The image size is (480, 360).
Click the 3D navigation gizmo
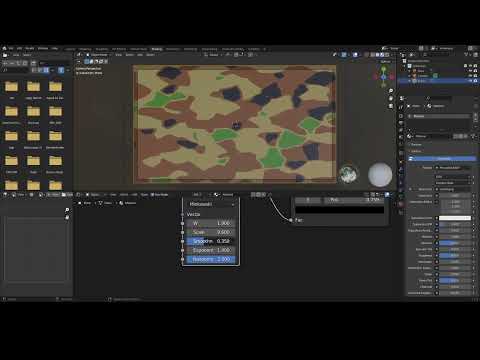click(x=384, y=76)
